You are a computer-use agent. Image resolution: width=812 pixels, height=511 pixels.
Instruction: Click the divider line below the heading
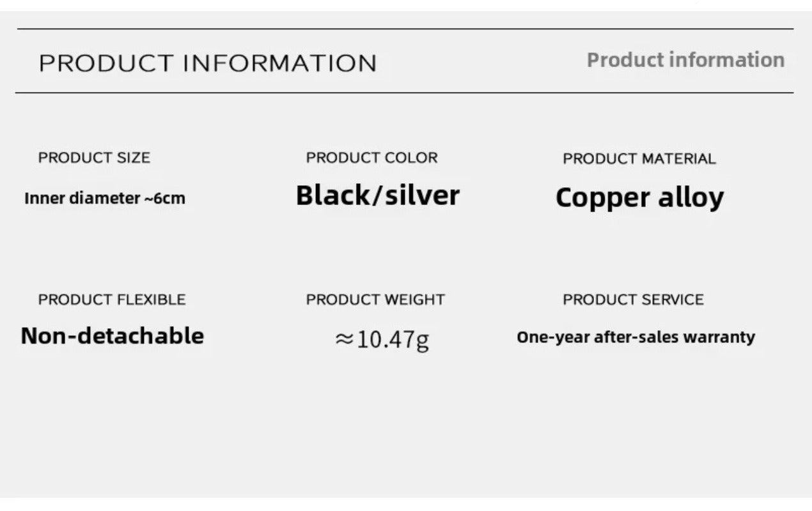point(404,93)
